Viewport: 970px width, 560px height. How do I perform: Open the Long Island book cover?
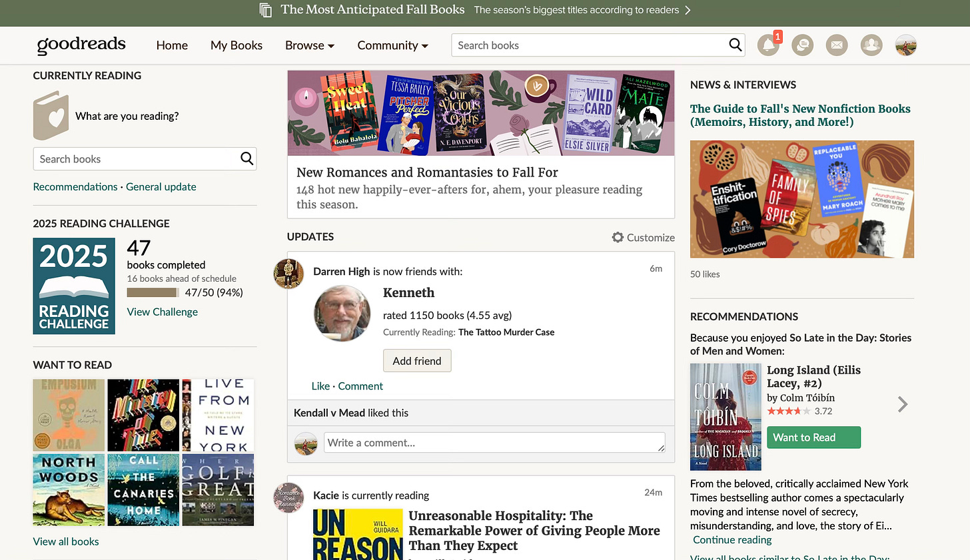[726, 417]
